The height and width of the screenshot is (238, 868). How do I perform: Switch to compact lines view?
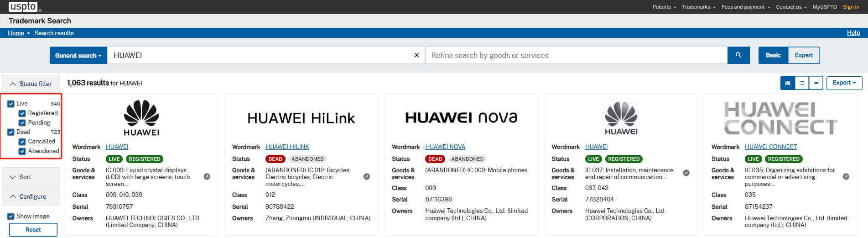pos(816,83)
